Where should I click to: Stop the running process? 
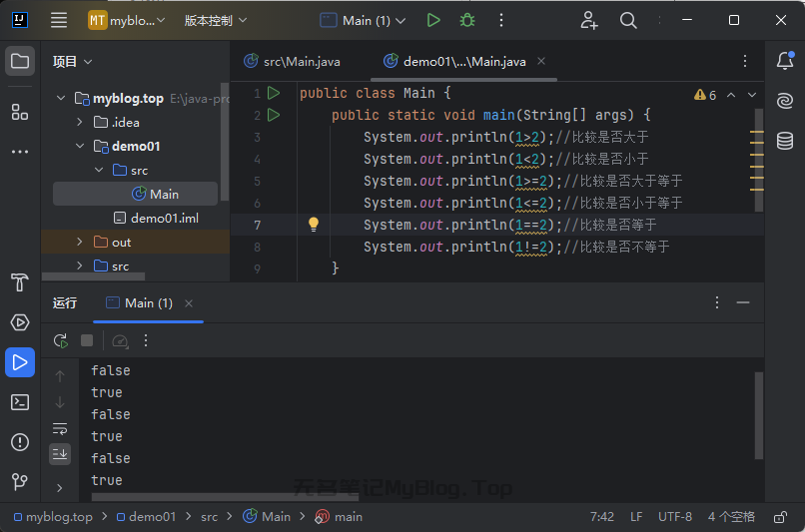point(87,340)
